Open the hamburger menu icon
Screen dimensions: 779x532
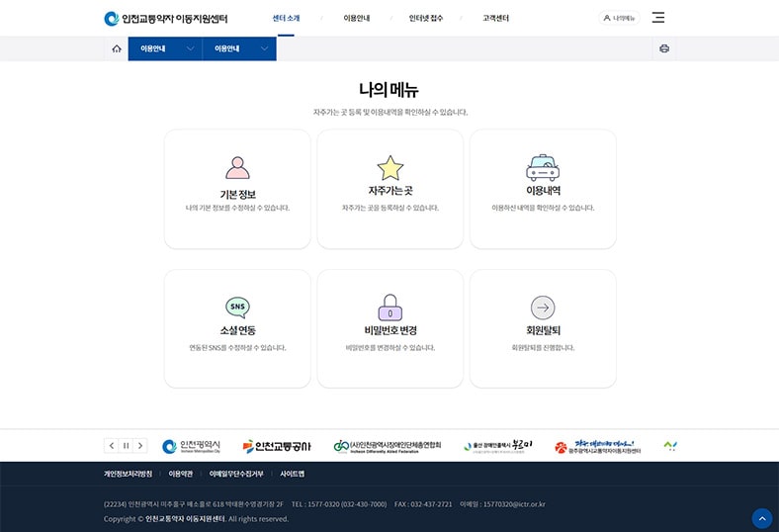[x=658, y=18]
